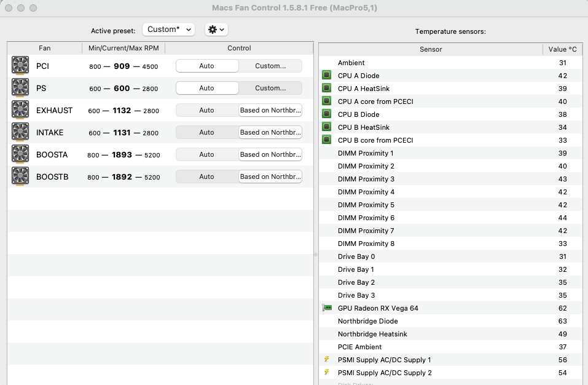Select the DIMM Proximity 6 row
This screenshot has width=588, height=385.
pyautogui.click(x=451, y=218)
